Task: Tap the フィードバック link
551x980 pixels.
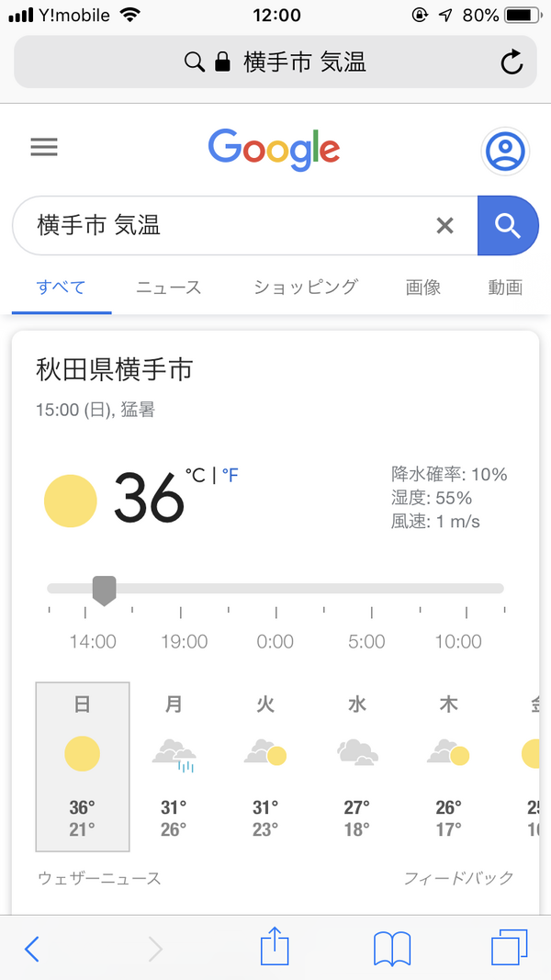Action: pos(458,878)
